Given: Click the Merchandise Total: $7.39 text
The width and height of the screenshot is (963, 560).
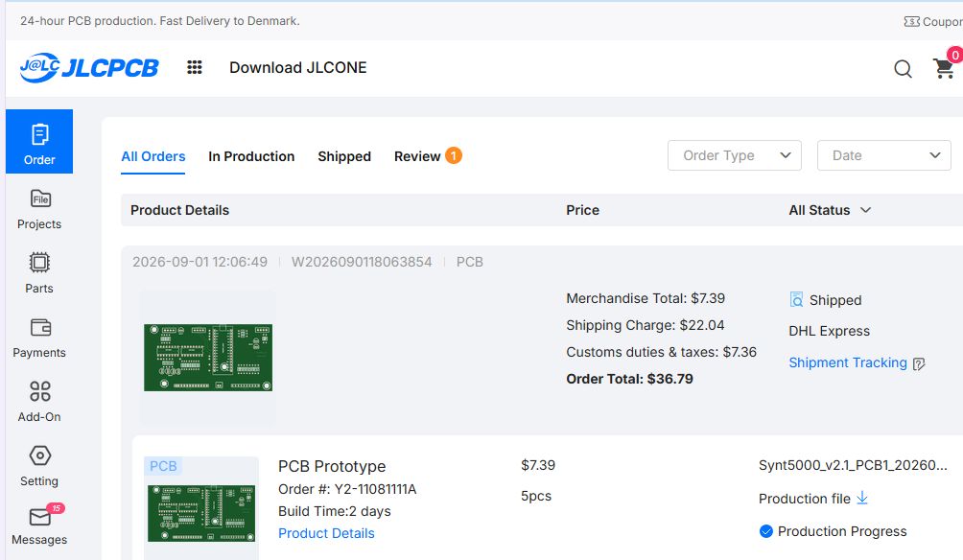Looking at the screenshot, I should click(646, 298).
